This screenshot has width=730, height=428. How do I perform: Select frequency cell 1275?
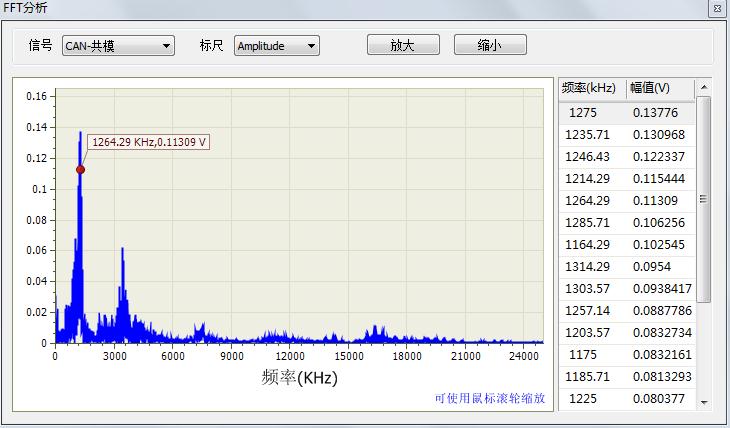point(583,113)
